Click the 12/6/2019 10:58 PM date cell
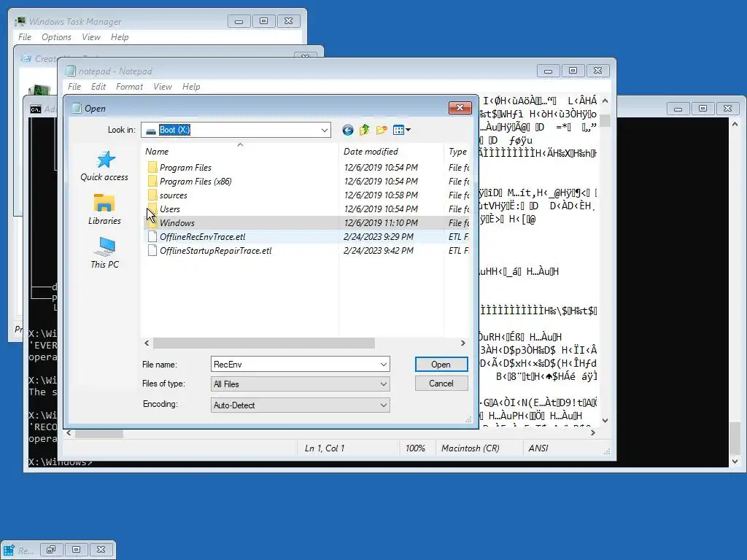 click(381, 195)
